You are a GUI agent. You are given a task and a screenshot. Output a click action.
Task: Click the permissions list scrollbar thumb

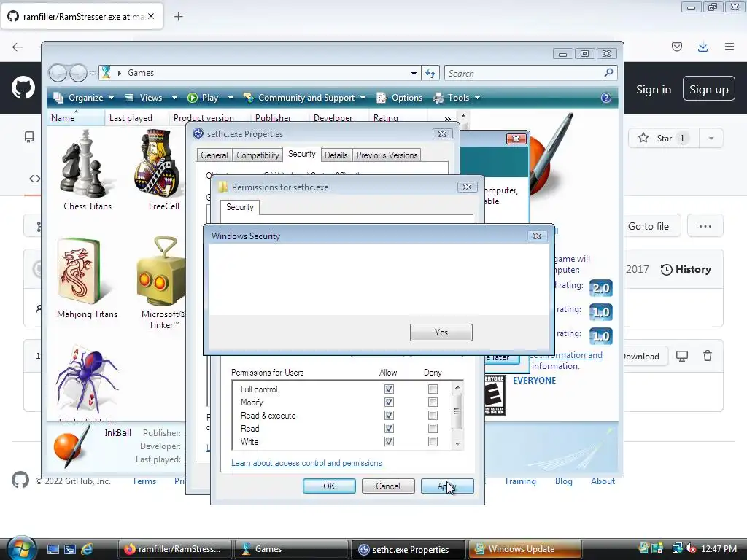pos(457,411)
